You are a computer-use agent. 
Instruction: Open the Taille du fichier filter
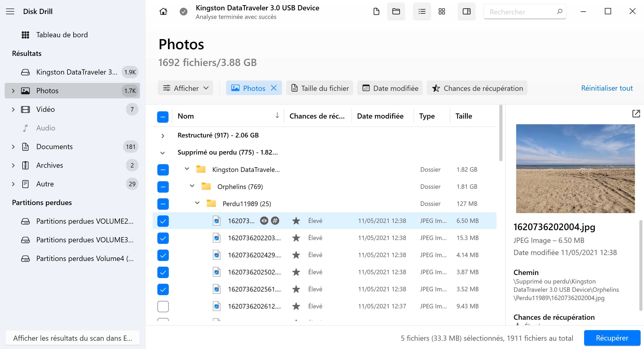[x=320, y=88]
